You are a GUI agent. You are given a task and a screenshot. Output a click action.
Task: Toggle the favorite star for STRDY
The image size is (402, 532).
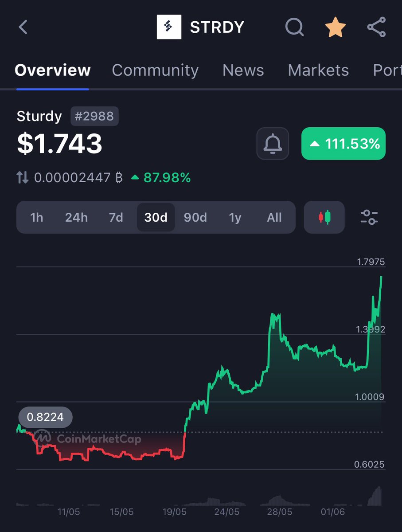(336, 27)
